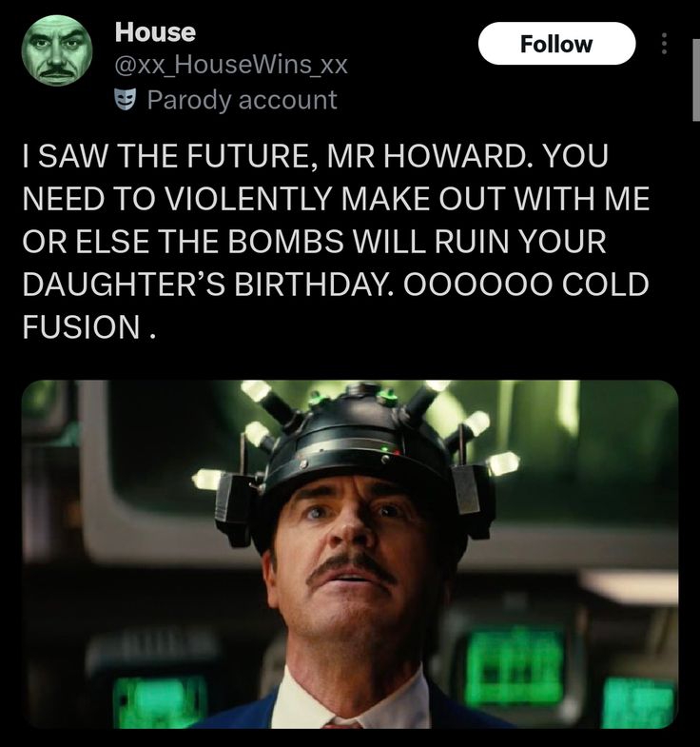The height and width of the screenshot is (747, 700).
Task: Click I SAW THE FUTURE tweet text
Action: 161,156
